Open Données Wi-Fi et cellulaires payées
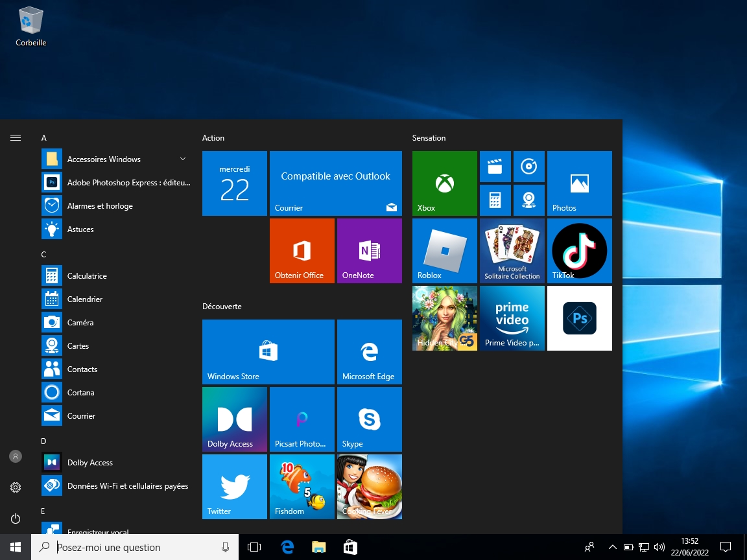 [116, 485]
